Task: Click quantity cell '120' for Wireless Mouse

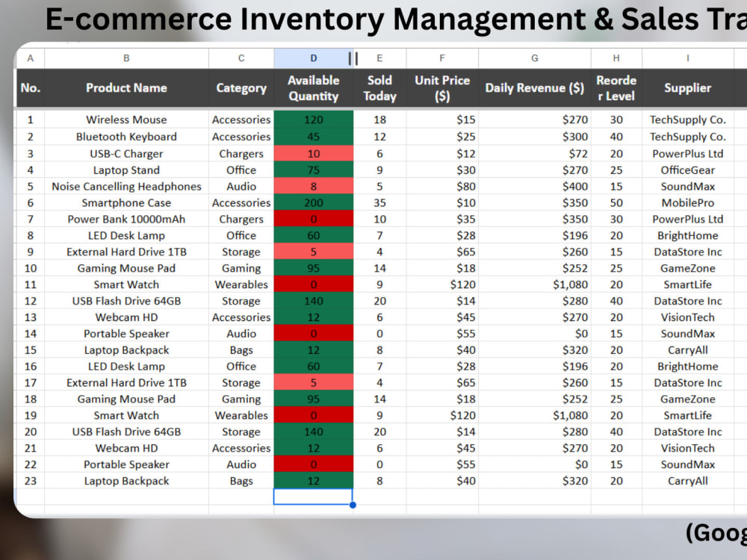Action: click(314, 119)
